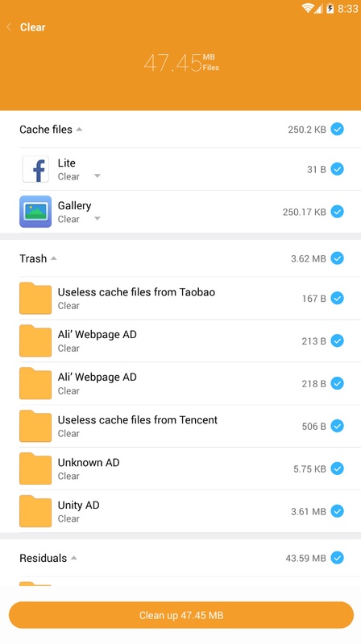
Task: Deselect the Residuals 43.59 MB checkbox
Action: pos(337,558)
